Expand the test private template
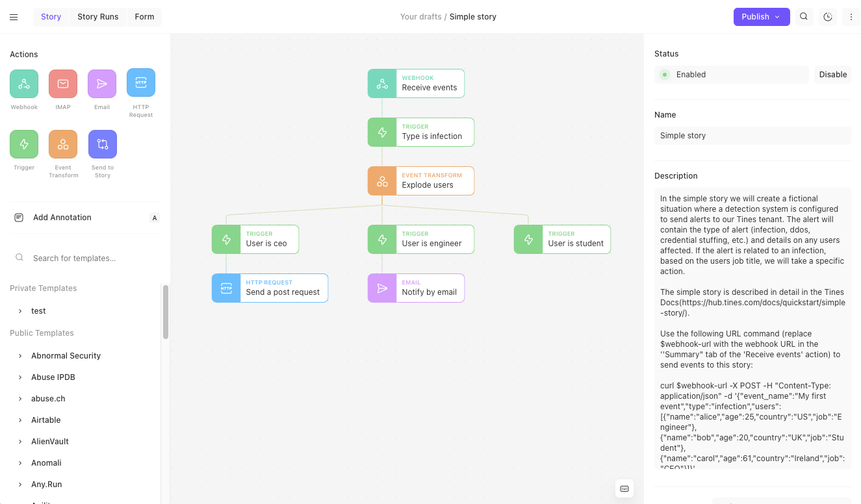 (x=20, y=311)
